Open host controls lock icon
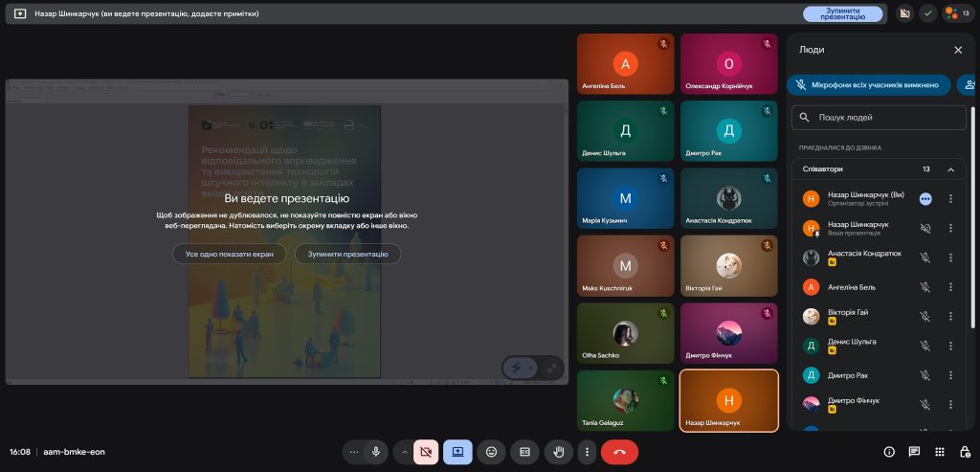 tap(963, 452)
